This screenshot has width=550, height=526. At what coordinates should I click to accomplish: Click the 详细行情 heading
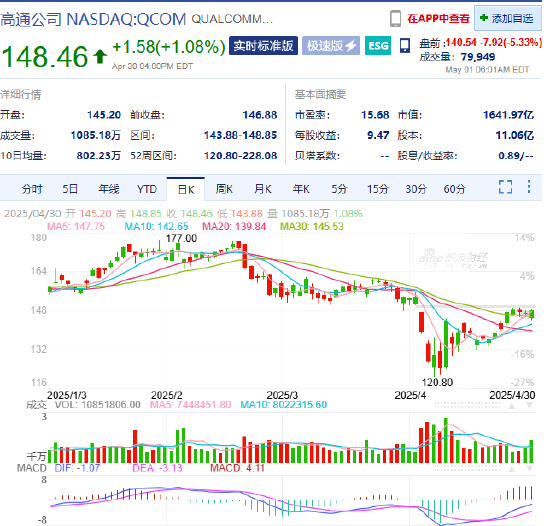[x=21, y=94]
